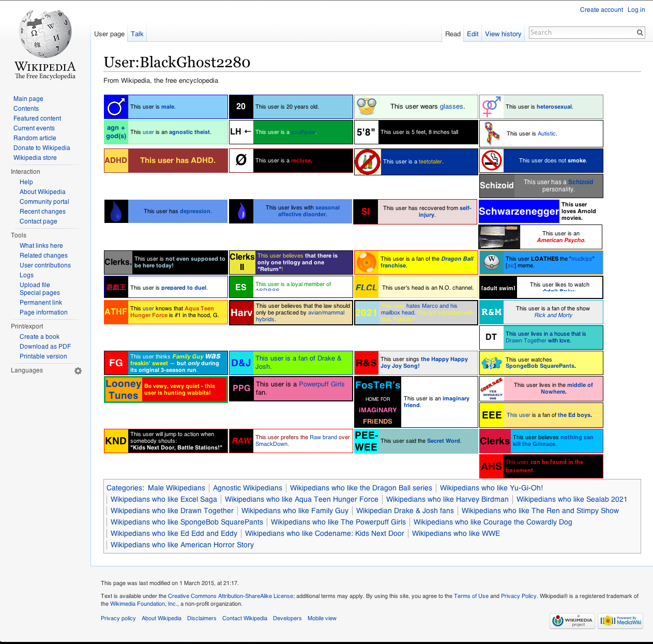Open the Drawn Together link
The width and height of the screenshot is (653, 644).
[526, 340]
